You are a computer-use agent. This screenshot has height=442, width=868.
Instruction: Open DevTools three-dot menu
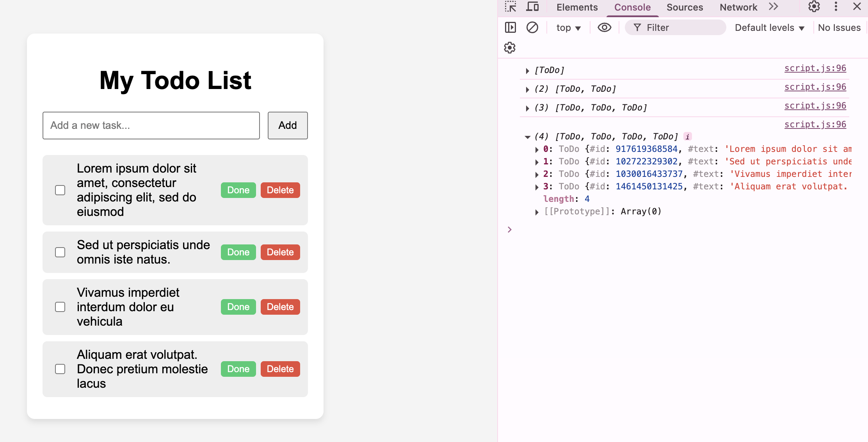point(836,7)
